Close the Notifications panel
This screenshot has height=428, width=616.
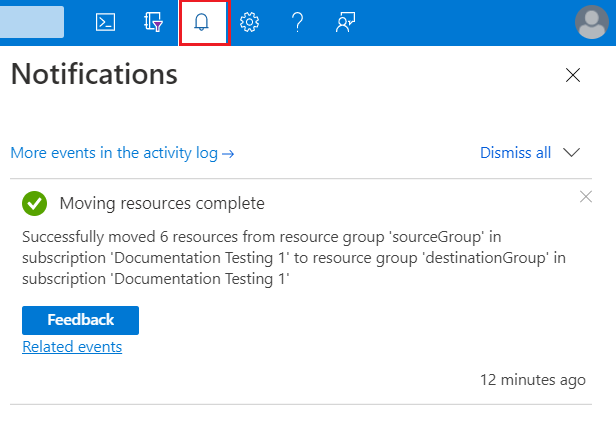[573, 75]
